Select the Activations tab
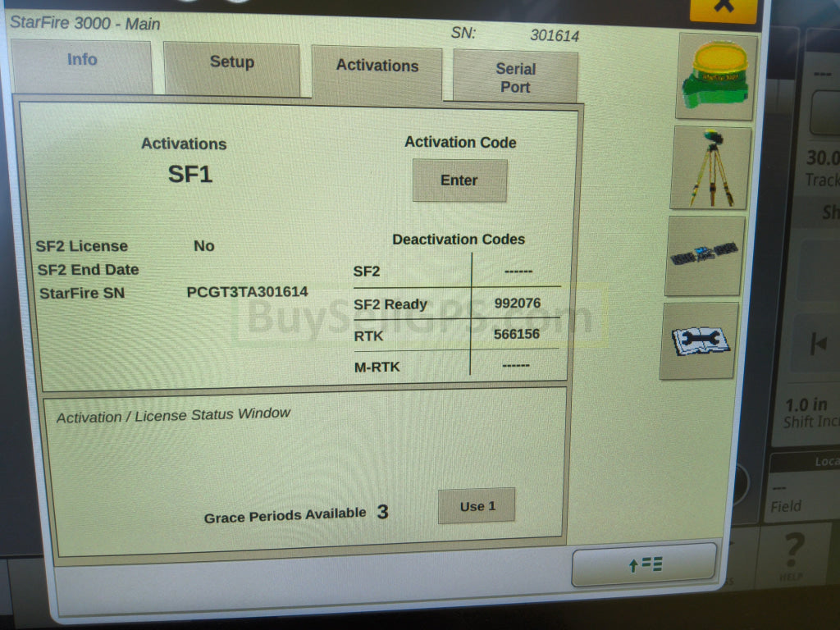 tap(377, 75)
